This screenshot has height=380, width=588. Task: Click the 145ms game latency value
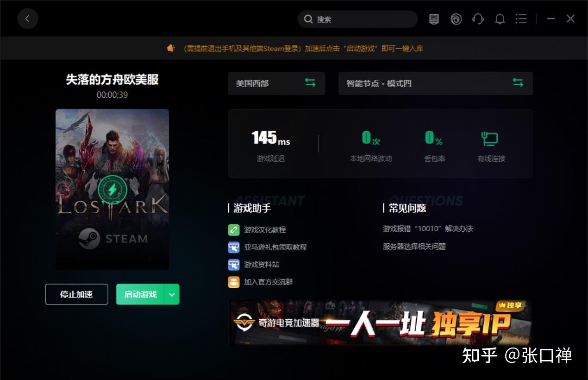point(271,138)
